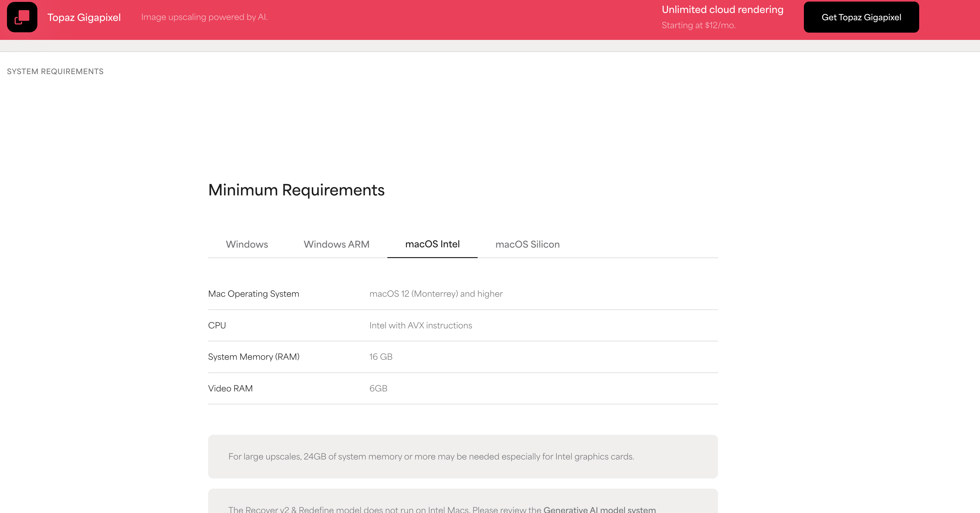
Task: Click Image upscaling powered by AI tagline
Action: [x=204, y=17]
